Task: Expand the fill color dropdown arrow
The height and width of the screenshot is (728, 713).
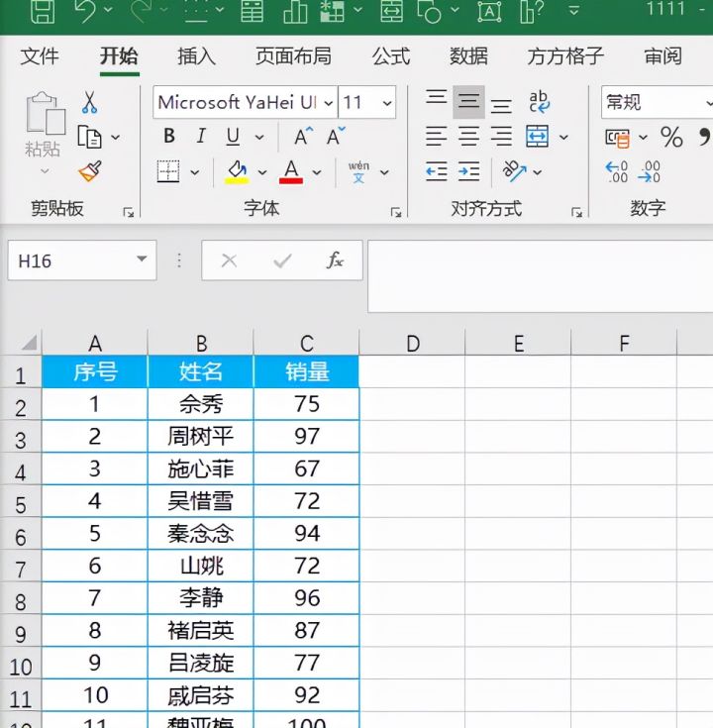Action: tap(262, 172)
